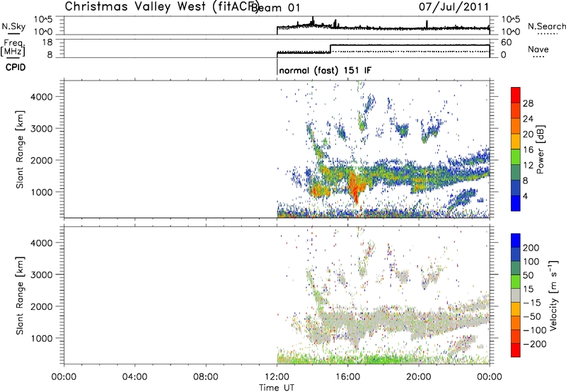Click the "Velocity [m s-1]" color bar title
Screen dimensions: 566x392
pyautogui.click(x=553, y=295)
